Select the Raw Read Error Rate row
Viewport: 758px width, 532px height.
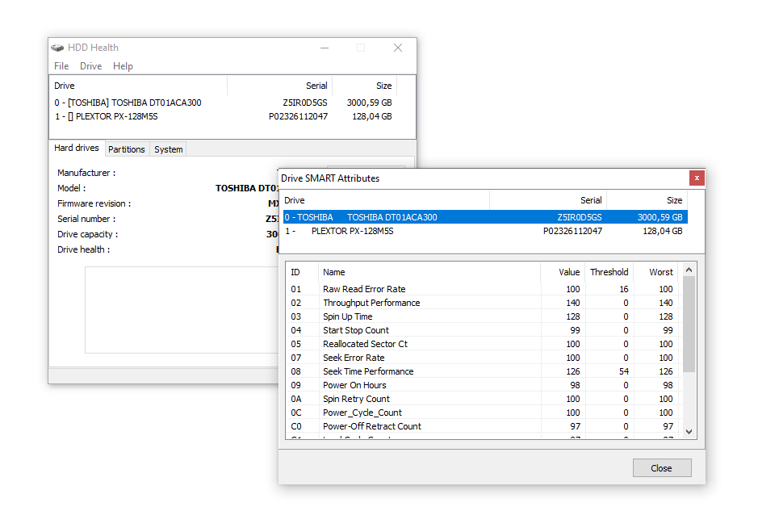coord(484,289)
